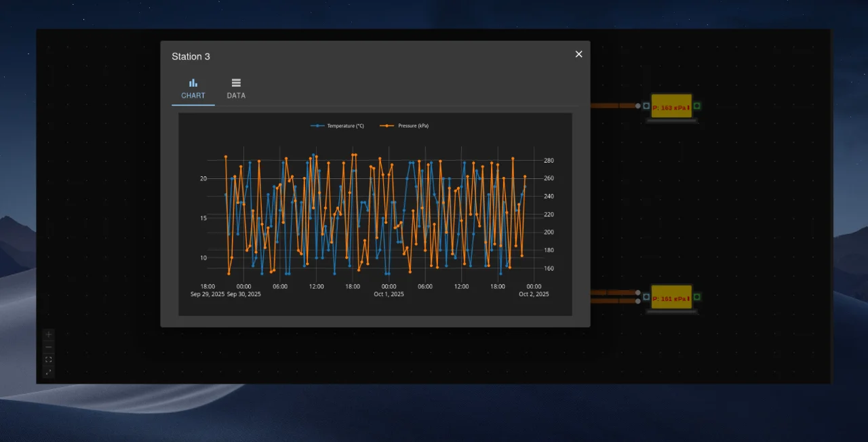
Task: Click the 15 temperature axis tick
Action: click(203, 218)
